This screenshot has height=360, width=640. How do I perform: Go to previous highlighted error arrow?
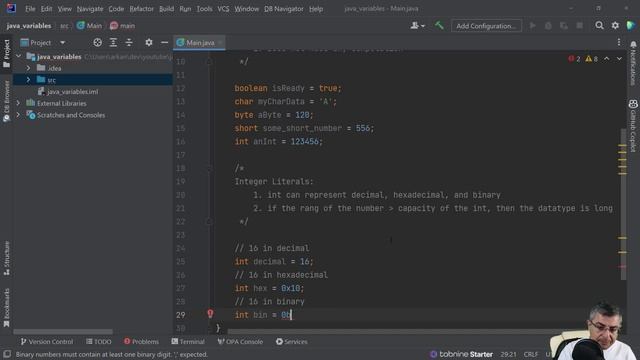[607, 59]
